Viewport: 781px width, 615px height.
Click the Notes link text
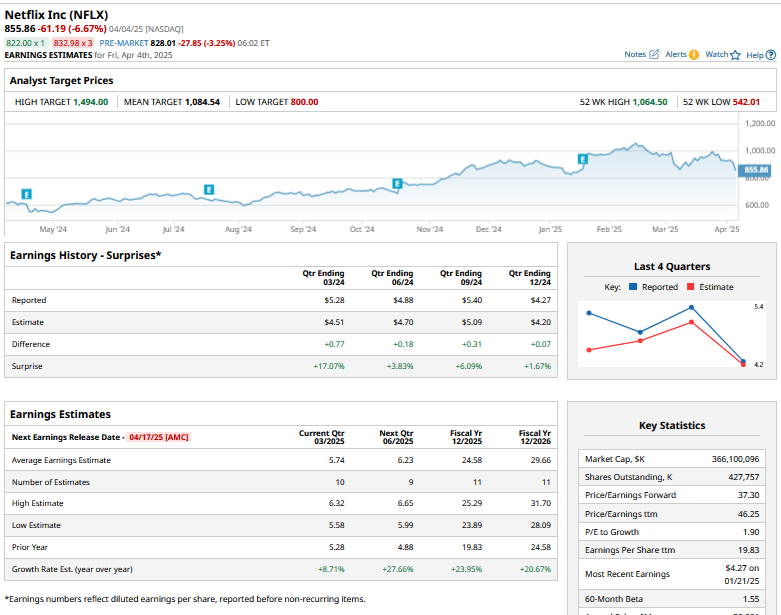pos(635,54)
